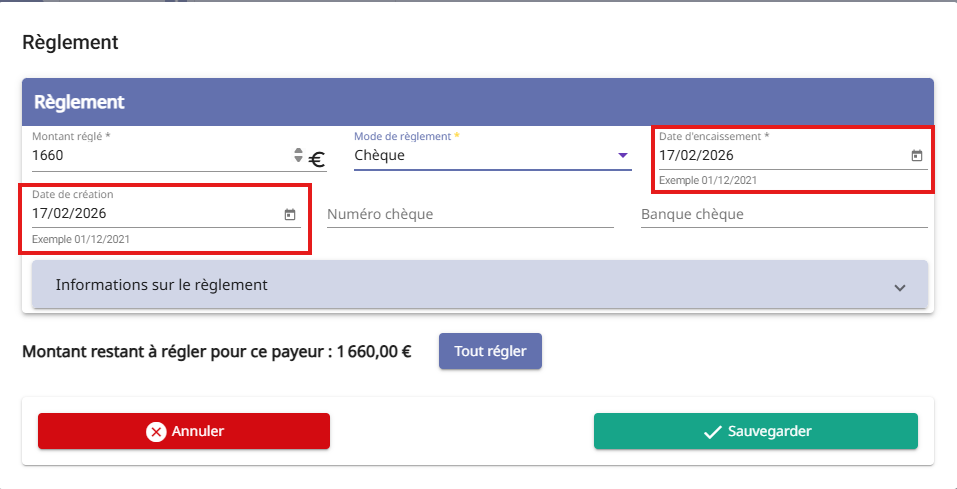Click the euro currency symbol

click(x=317, y=158)
